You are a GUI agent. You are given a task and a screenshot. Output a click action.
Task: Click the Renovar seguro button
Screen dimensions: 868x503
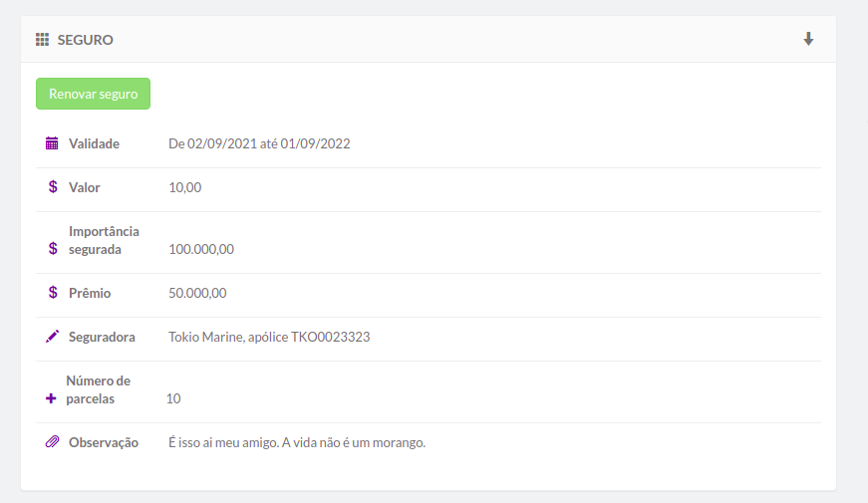click(x=93, y=94)
